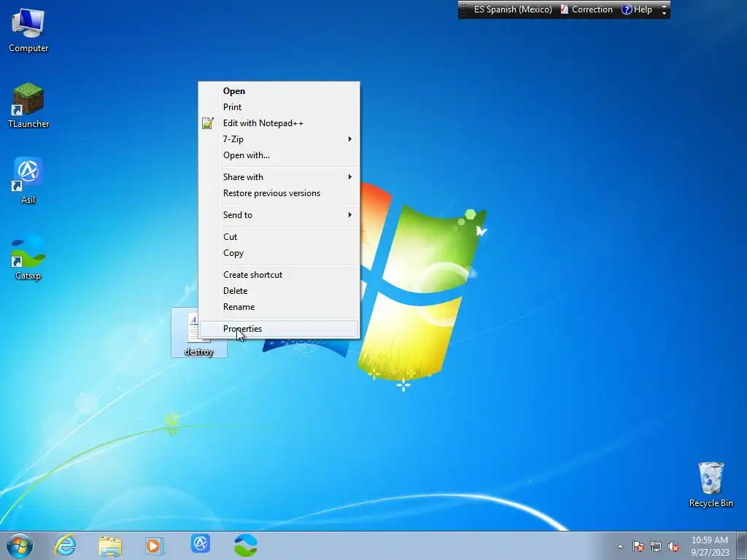
Task: Select the Recycle Bin icon
Action: pos(711,484)
